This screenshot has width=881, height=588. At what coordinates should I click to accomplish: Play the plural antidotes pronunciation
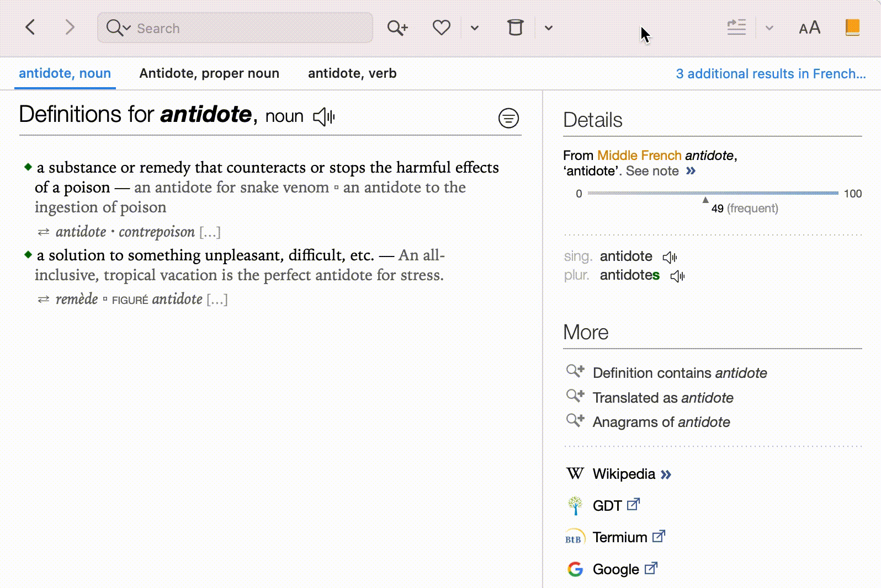coord(677,276)
